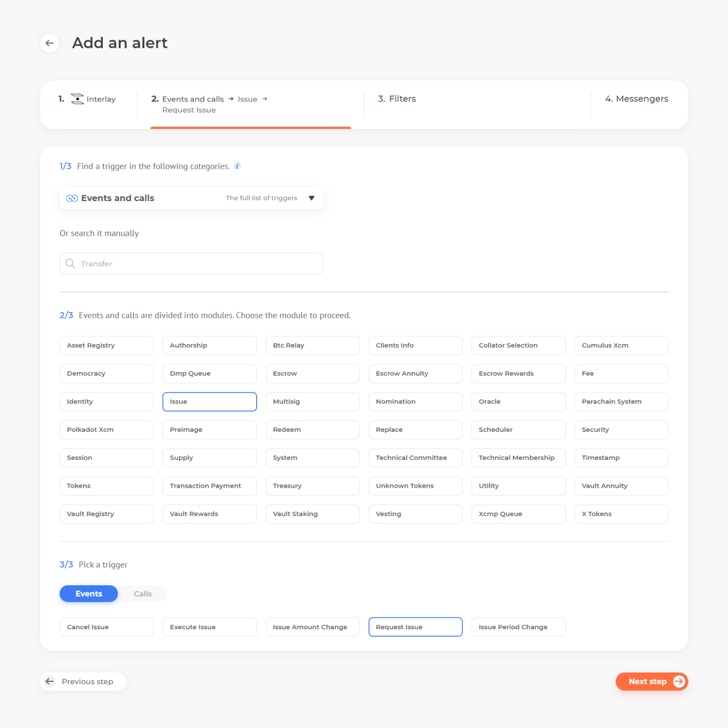Screen dimensions: 728x728
Task: Choose the Technical Committee module
Action: (x=415, y=458)
